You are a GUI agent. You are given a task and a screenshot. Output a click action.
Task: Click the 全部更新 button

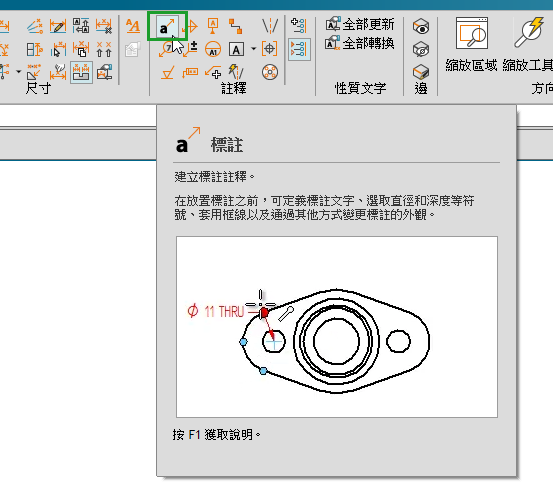[x=359, y=24]
